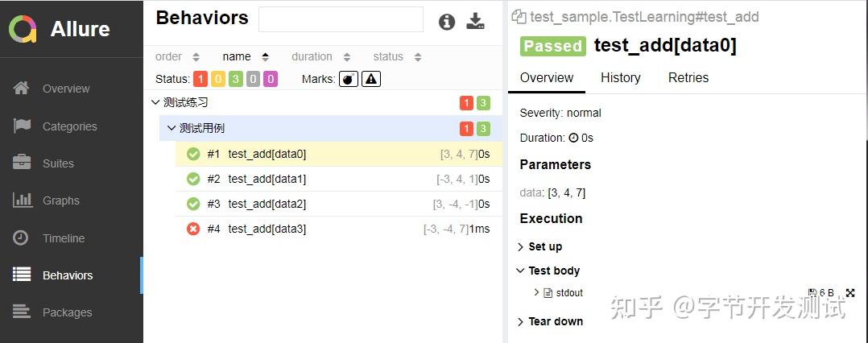Image resolution: width=868 pixels, height=343 pixels.
Task: Switch to the Retries tab
Action: [x=688, y=77]
